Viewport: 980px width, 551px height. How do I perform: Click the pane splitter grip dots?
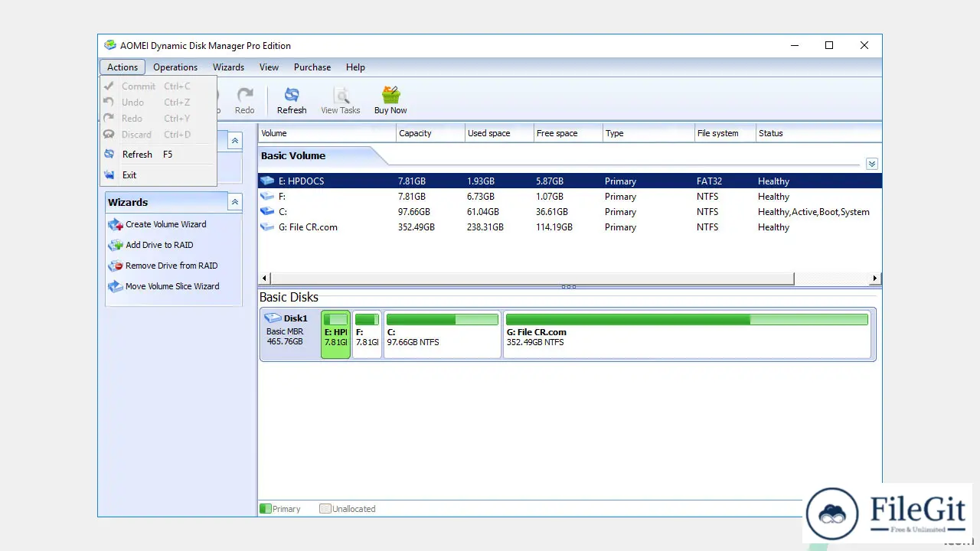[569, 287]
